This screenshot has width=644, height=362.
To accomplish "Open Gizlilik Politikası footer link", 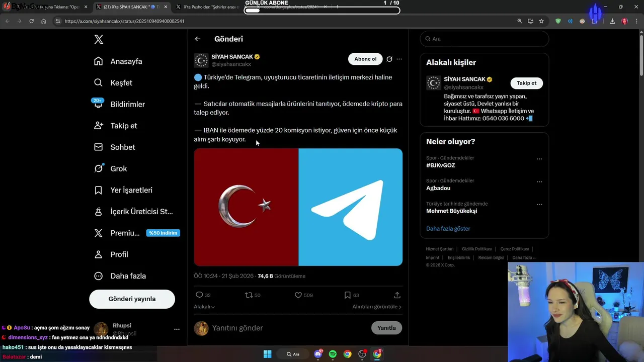I will (x=477, y=249).
